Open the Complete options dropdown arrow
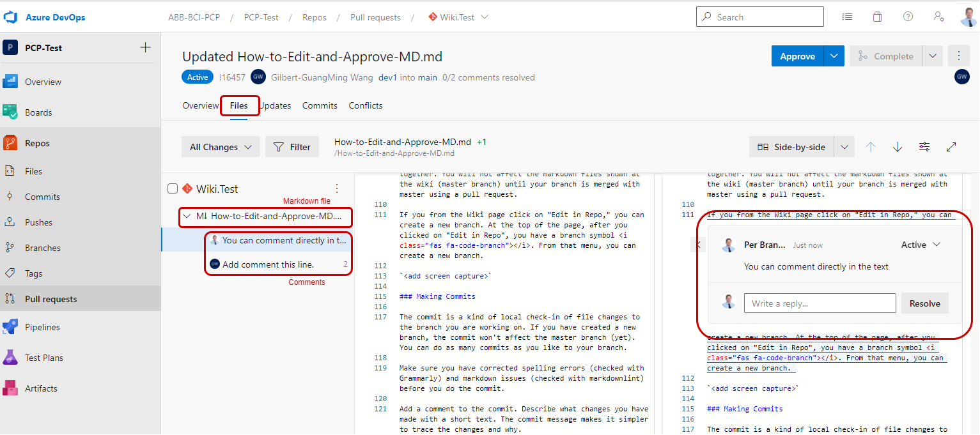The width and height of the screenshot is (980, 435). [933, 56]
